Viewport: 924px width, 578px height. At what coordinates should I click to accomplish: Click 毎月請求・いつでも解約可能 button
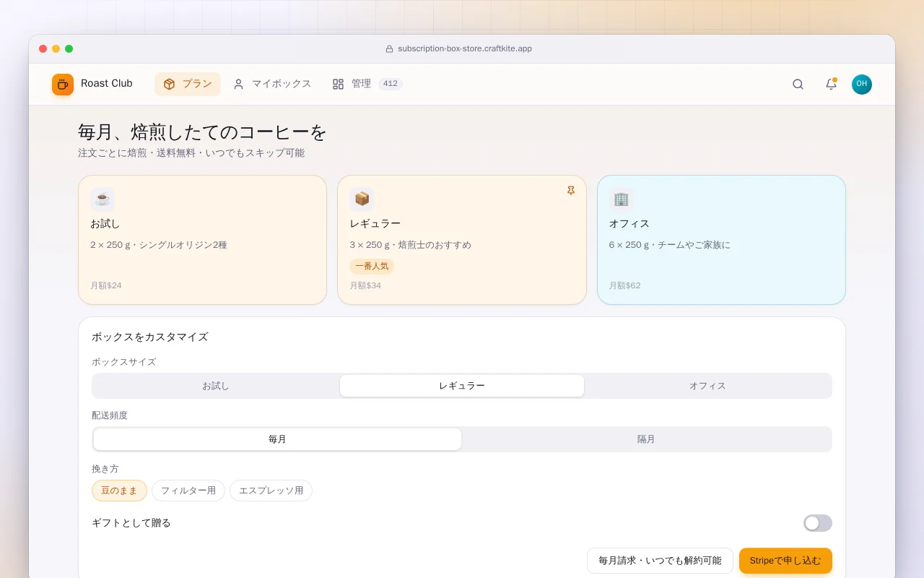click(x=660, y=561)
